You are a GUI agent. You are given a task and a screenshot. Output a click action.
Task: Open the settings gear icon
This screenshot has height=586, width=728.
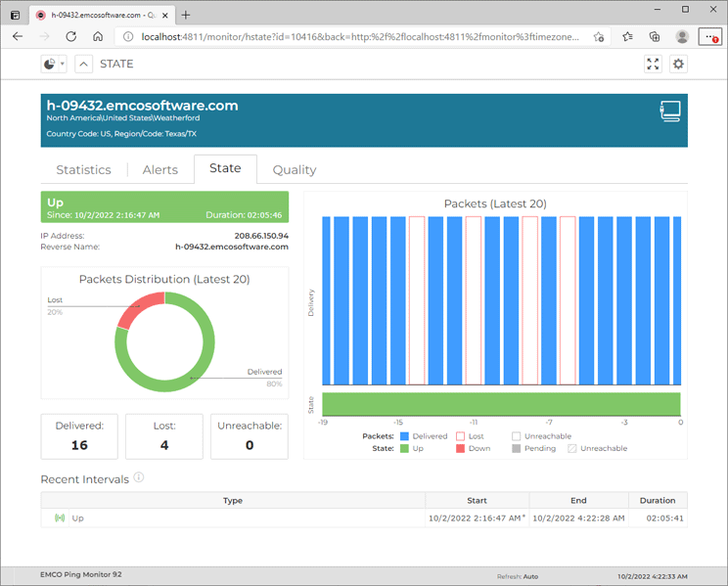(x=678, y=64)
